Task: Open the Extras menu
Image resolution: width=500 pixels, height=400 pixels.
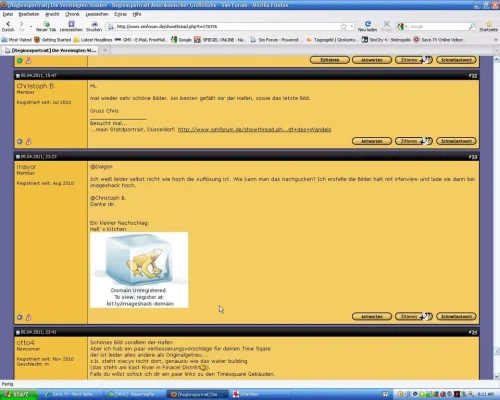Action: point(120,14)
